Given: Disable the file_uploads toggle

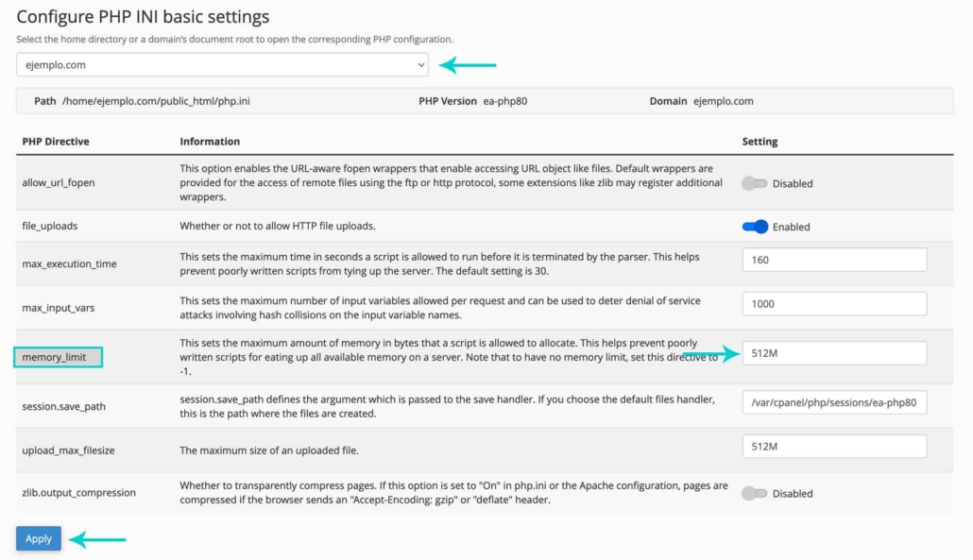Looking at the screenshot, I should [x=754, y=227].
